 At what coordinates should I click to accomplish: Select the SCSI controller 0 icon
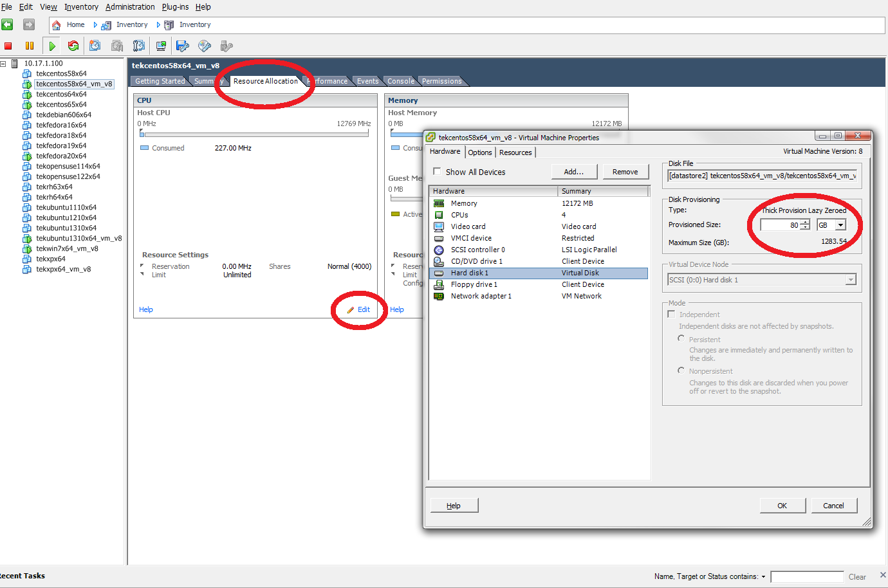[x=439, y=250]
